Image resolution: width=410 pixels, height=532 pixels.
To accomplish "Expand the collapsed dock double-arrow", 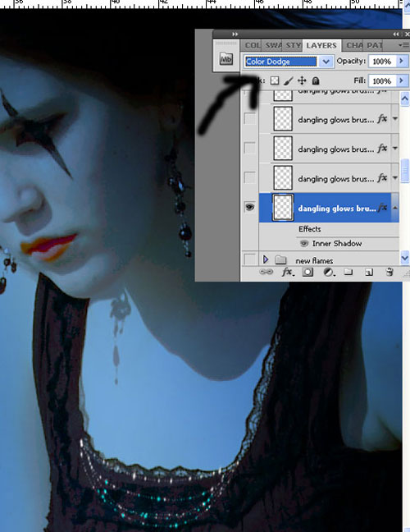I will click(x=235, y=34).
